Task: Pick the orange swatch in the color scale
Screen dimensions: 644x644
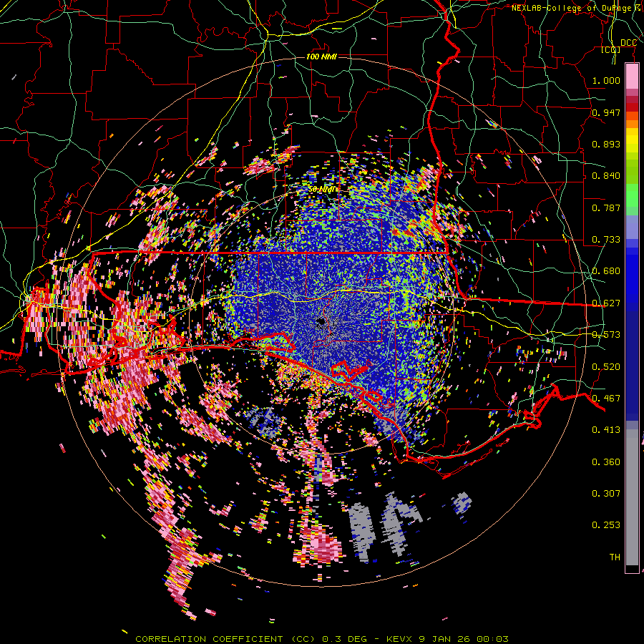Action: coord(632,124)
